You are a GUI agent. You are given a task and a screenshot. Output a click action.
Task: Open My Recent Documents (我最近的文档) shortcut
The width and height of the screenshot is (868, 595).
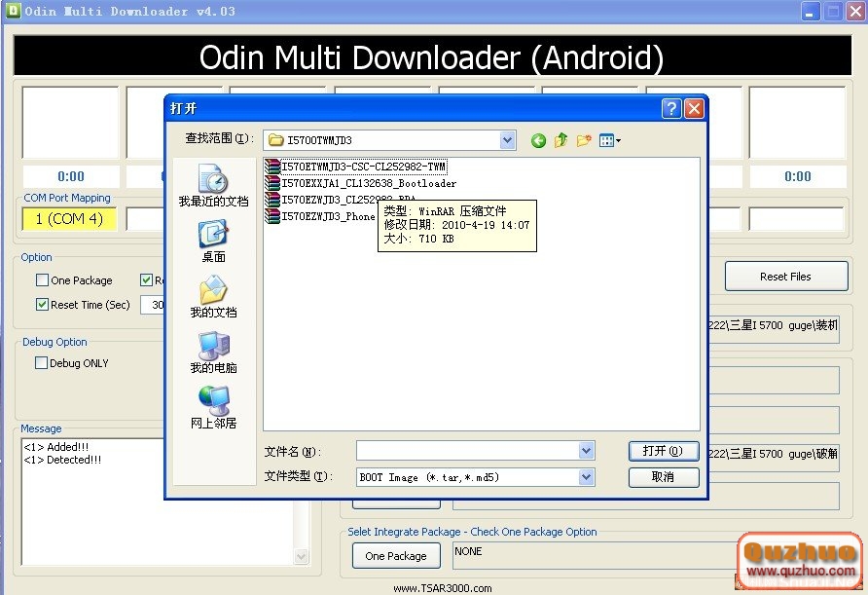[214, 186]
